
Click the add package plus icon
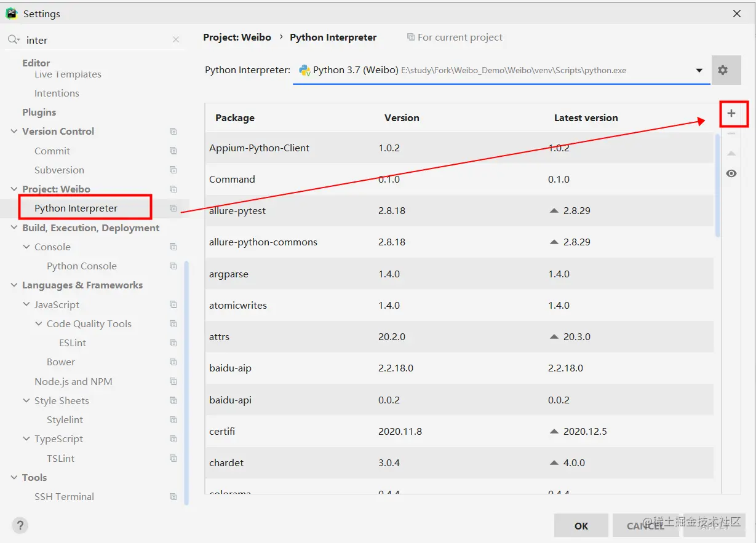click(x=731, y=113)
